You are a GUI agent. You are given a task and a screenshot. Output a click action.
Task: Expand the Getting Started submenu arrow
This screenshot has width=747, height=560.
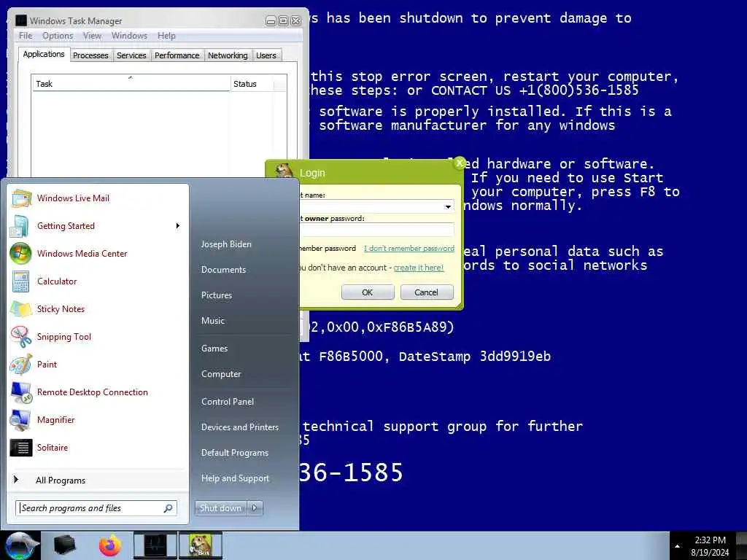178,226
